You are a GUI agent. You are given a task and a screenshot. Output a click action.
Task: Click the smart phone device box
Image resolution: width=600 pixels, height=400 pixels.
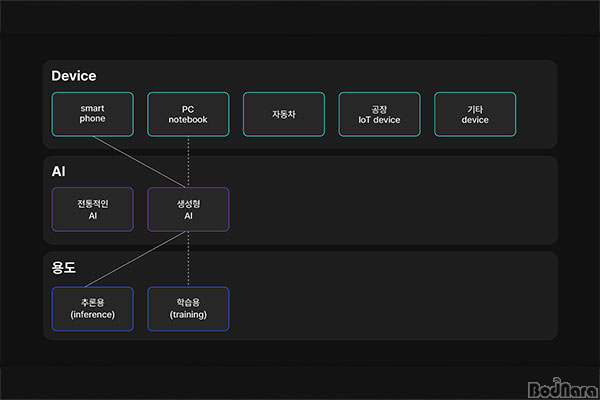click(92, 114)
